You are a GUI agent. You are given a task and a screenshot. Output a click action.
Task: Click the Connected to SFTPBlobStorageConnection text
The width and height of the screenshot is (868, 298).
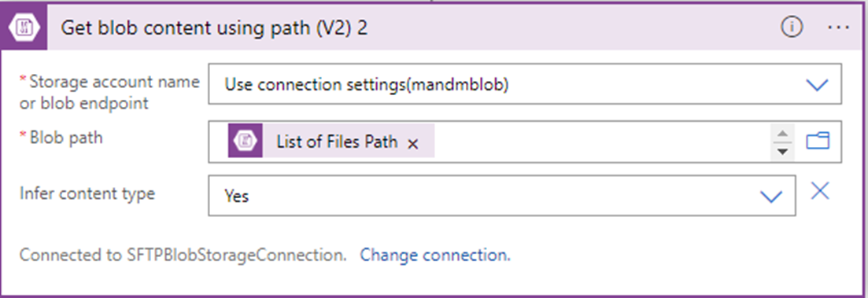click(x=183, y=256)
